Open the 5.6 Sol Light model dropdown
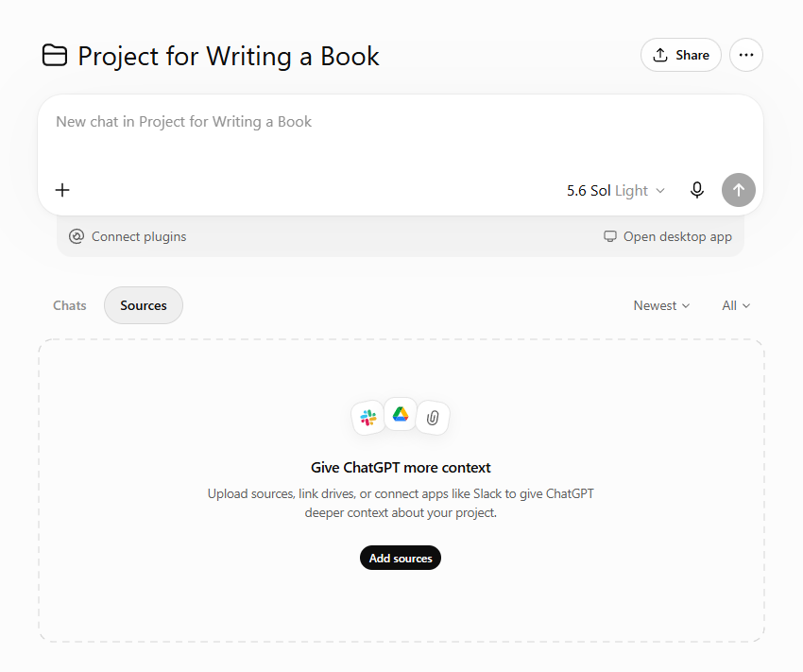Viewport: 803px width, 672px height. point(616,191)
